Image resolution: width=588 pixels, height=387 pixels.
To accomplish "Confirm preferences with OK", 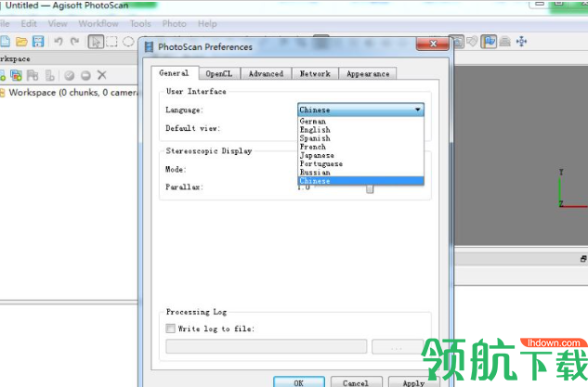I will (299, 382).
